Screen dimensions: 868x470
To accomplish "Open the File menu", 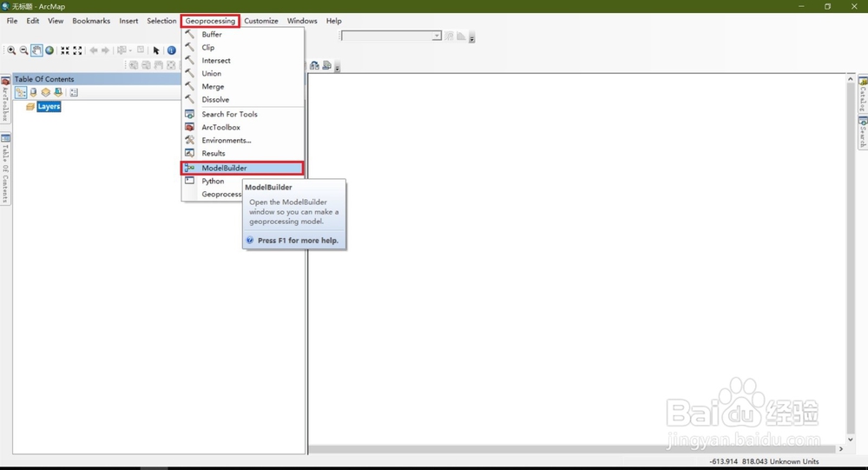I will [x=12, y=21].
